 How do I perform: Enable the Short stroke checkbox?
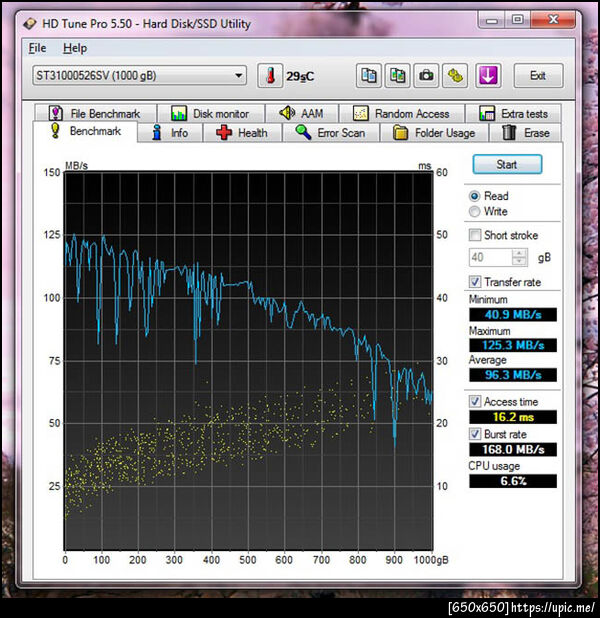click(475, 235)
